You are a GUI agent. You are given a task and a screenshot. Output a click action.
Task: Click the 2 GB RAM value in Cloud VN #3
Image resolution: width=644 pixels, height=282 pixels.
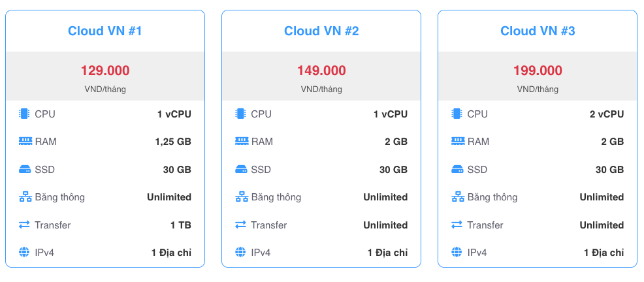[613, 142]
